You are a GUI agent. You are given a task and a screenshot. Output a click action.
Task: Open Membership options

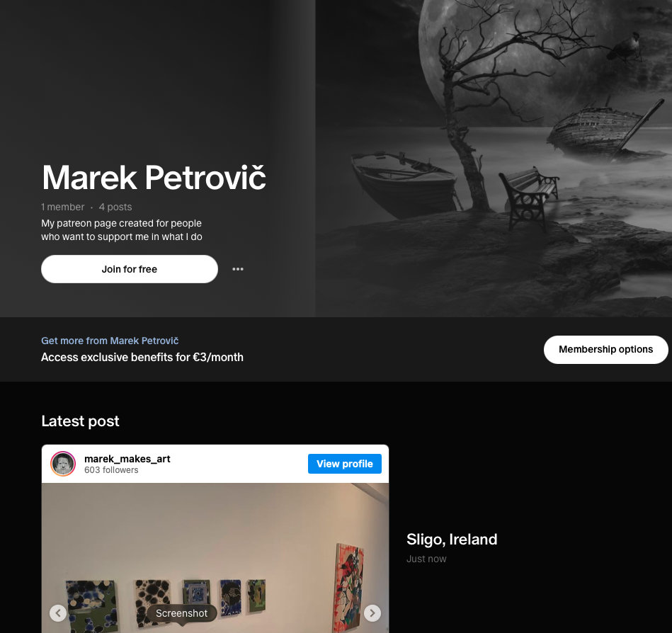(x=605, y=350)
